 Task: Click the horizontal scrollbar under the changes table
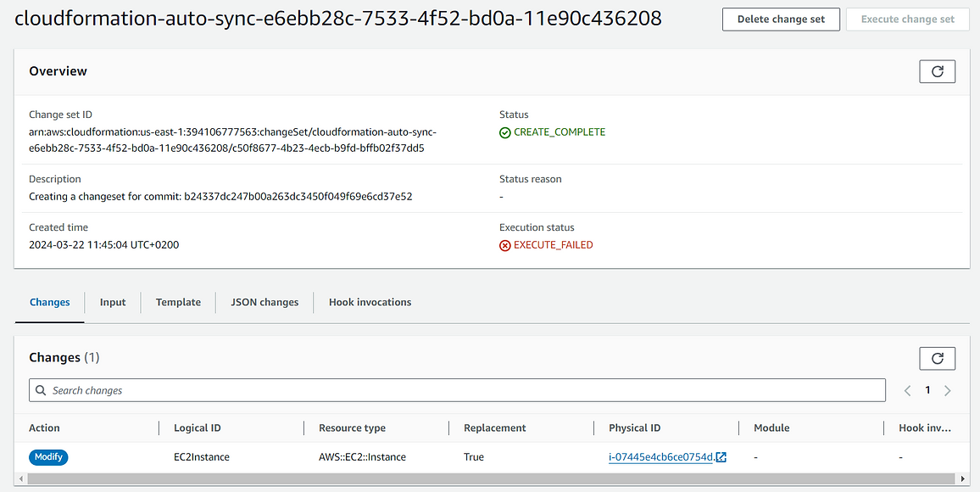coord(489,478)
